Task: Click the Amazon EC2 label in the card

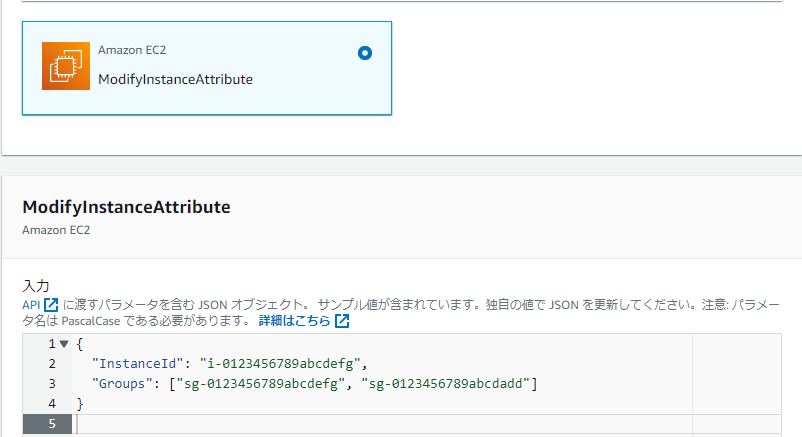Action: (132, 50)
